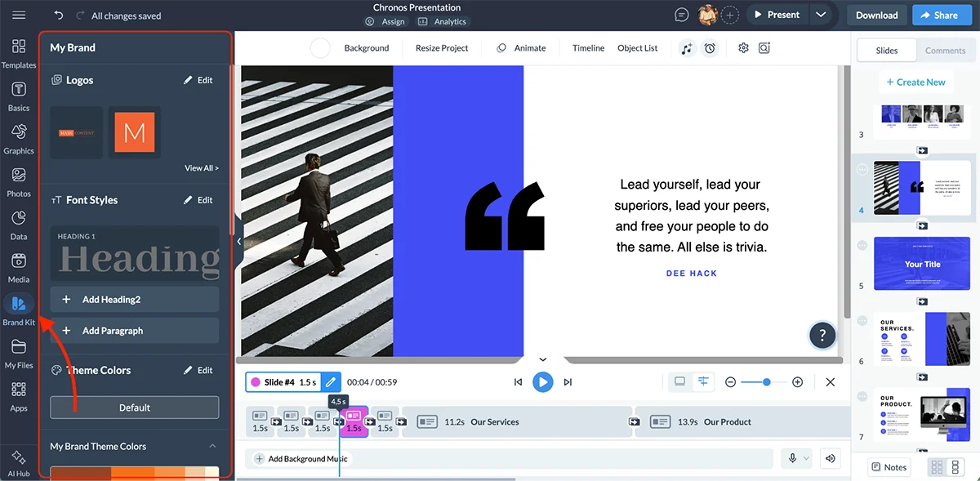The image size is (980, 481).
Task: Open the Templates sidebar panel
Action: coord(19,53)
